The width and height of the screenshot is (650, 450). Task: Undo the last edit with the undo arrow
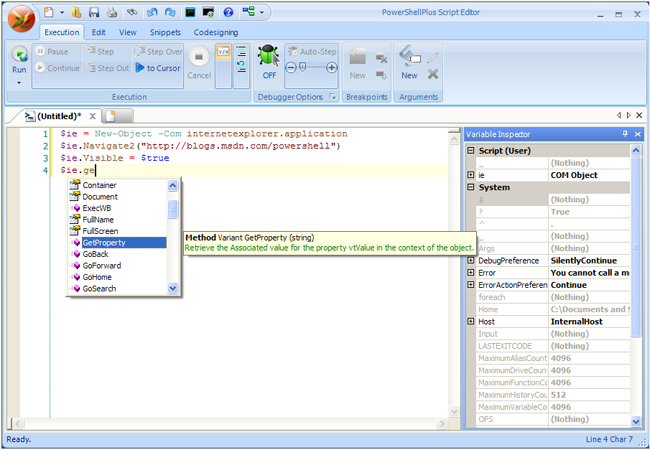pos(152,12)
